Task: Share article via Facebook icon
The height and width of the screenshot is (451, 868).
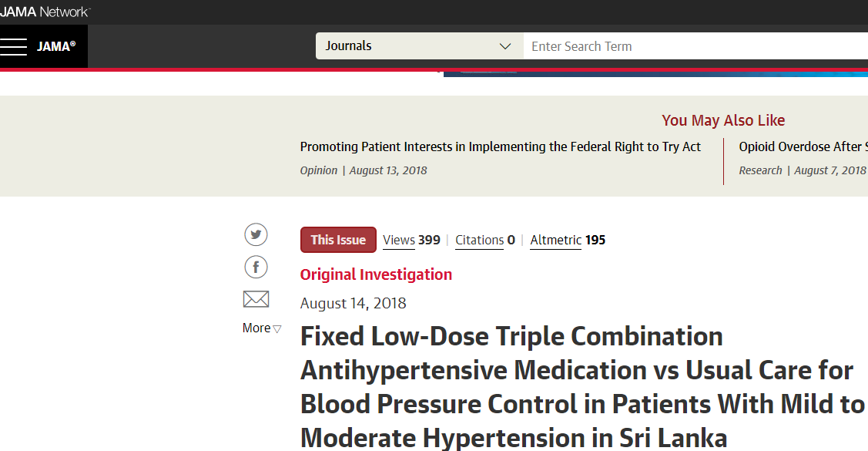Action: click(x=256, y=267)
